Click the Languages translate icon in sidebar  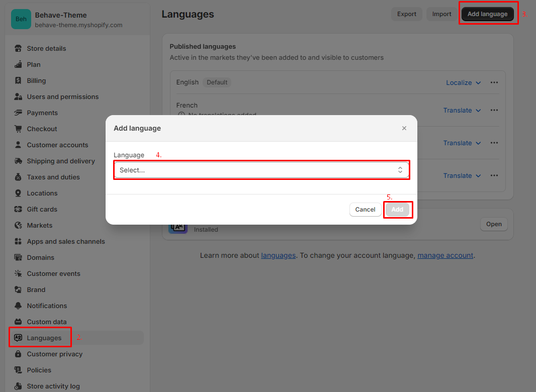18,338
